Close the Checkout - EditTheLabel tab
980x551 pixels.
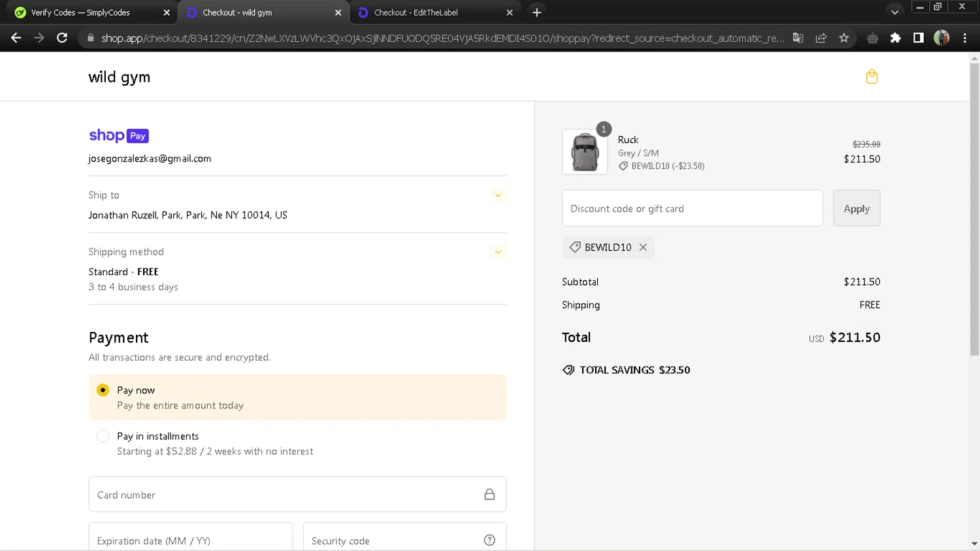point(510,12)
